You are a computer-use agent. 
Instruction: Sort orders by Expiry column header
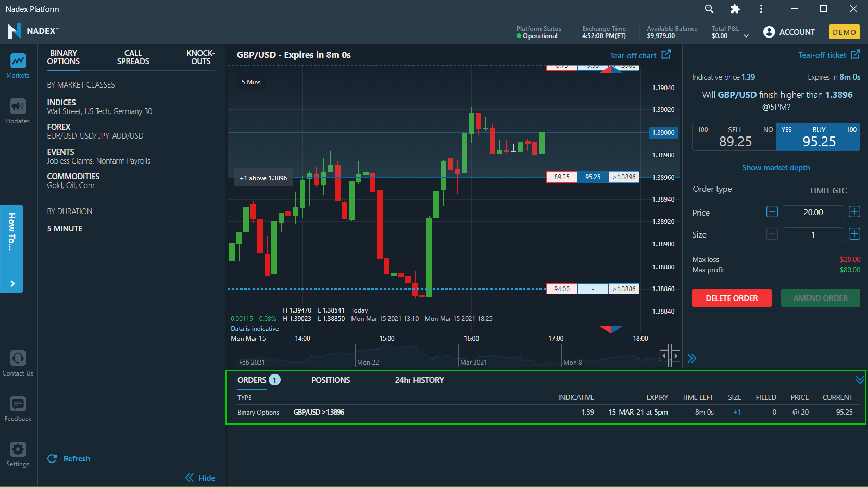pos(657,397)
